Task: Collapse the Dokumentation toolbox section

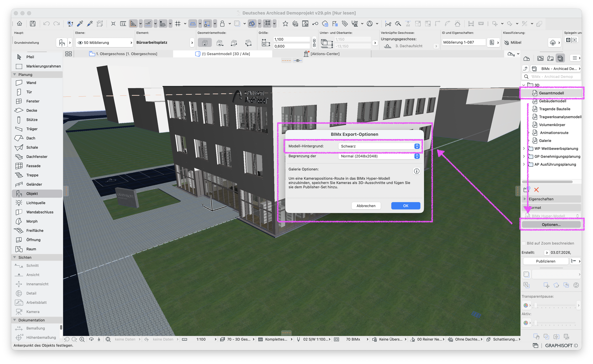Action: pos(15,320)
